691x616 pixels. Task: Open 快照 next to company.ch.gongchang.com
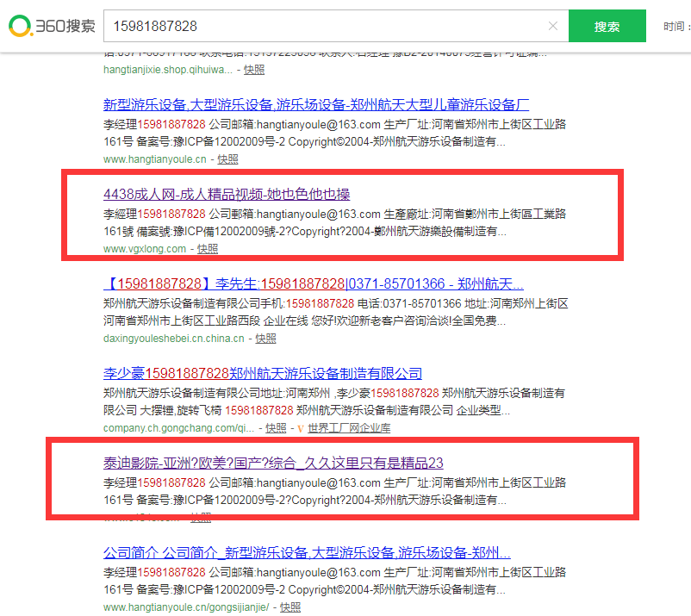(x=276, y=428)
